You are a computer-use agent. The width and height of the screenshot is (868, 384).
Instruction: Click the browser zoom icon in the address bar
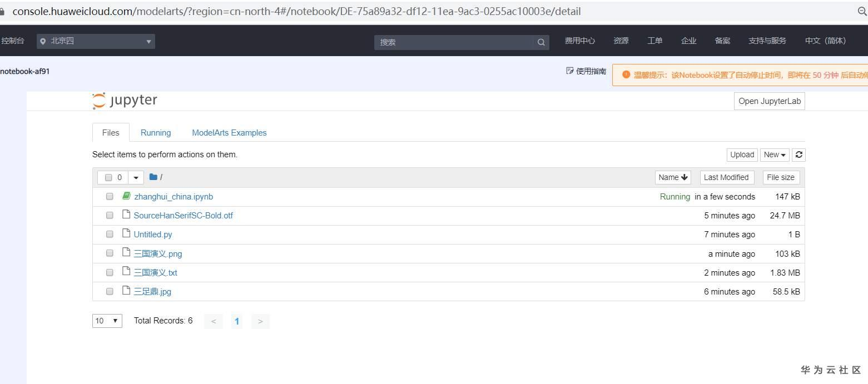(862, 11)
